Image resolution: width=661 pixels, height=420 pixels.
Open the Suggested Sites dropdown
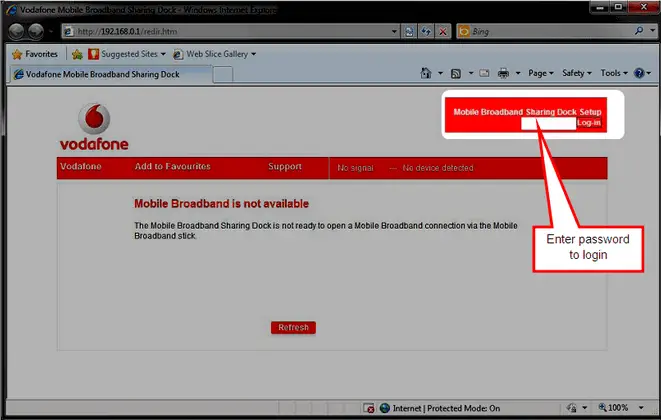click(x=127, y=54)
